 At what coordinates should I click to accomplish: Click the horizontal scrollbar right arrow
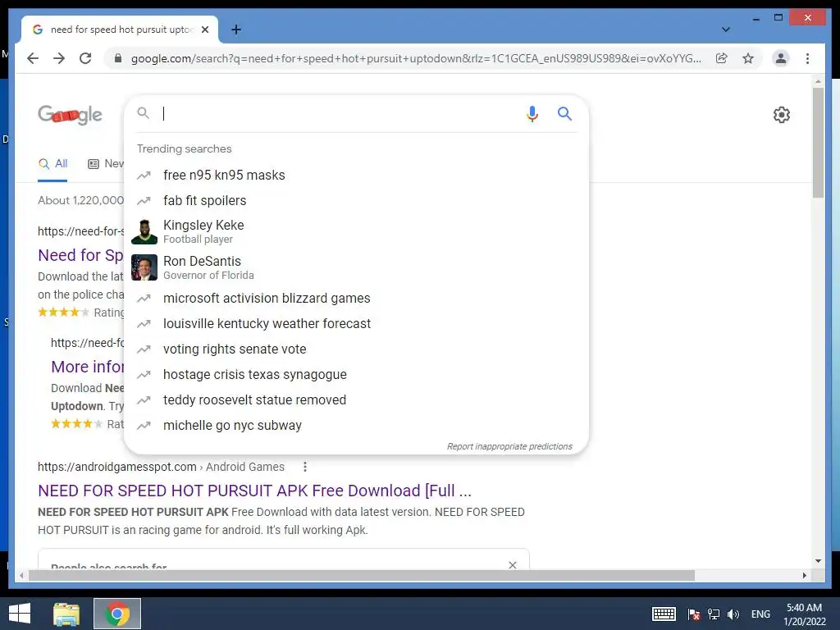pyautogui.click(x=805, y=575)
